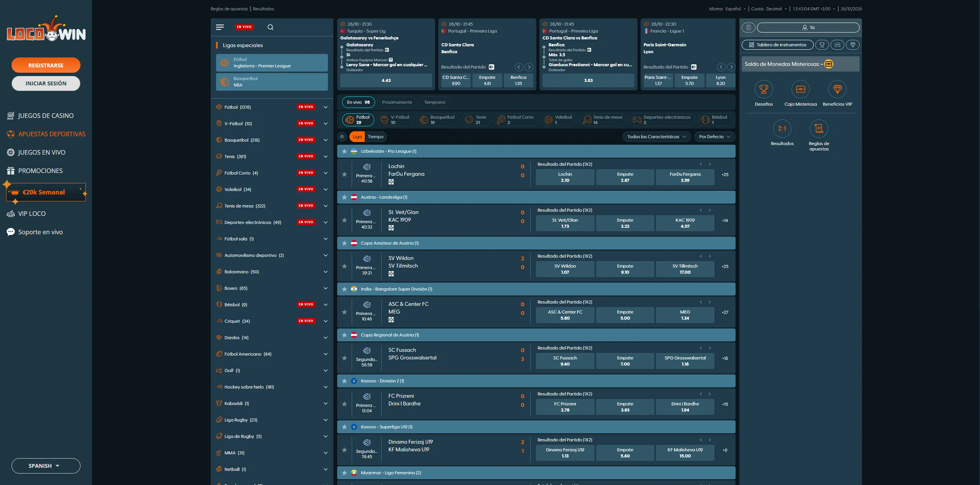Click the Desafíos trophy icon

click(x=764, y=89)
